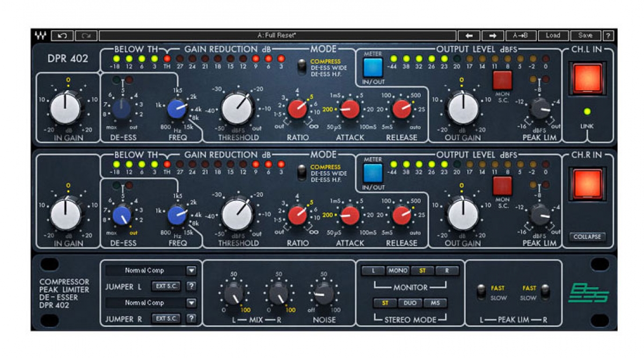Toggle the left channel MON S.C. button
The height and width of the screenshot is (358, 644).
point(503,81)
